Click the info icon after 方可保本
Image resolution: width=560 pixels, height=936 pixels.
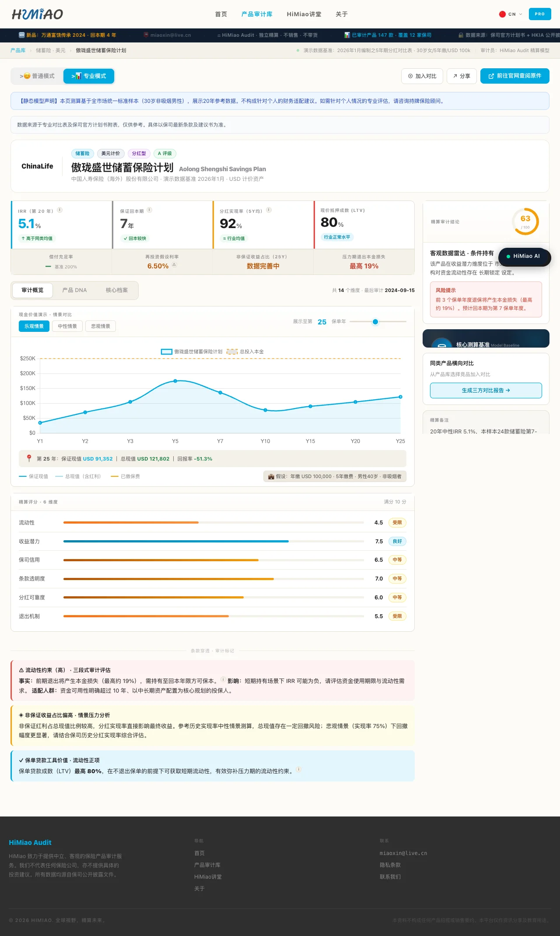point(223,680)
